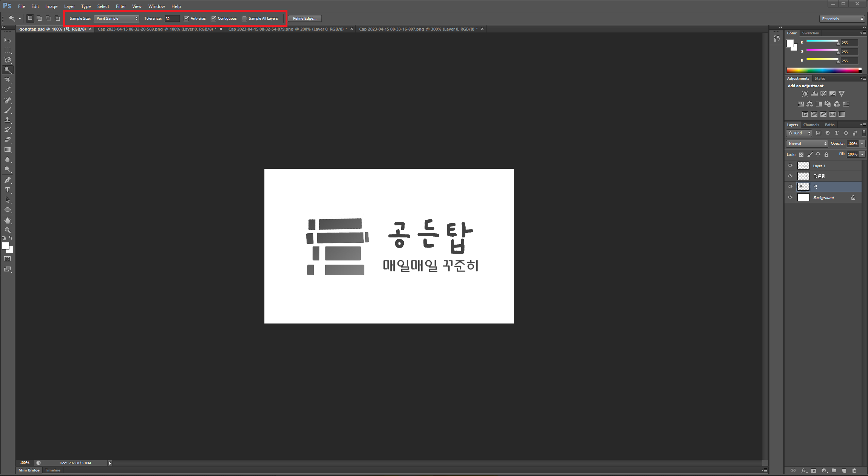Switch to the Zoom tool

(8, 230)
